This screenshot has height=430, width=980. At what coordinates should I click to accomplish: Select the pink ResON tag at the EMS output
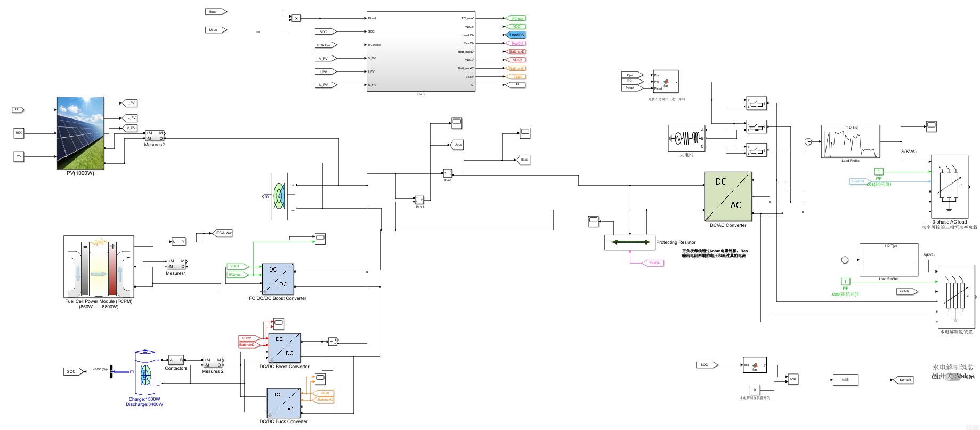click(516, 43)
